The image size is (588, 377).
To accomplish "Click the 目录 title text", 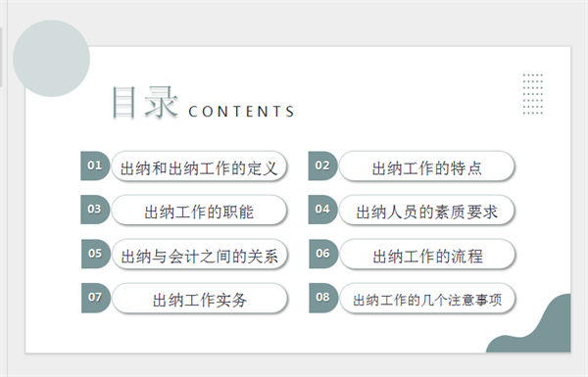I will pos(145,102).
